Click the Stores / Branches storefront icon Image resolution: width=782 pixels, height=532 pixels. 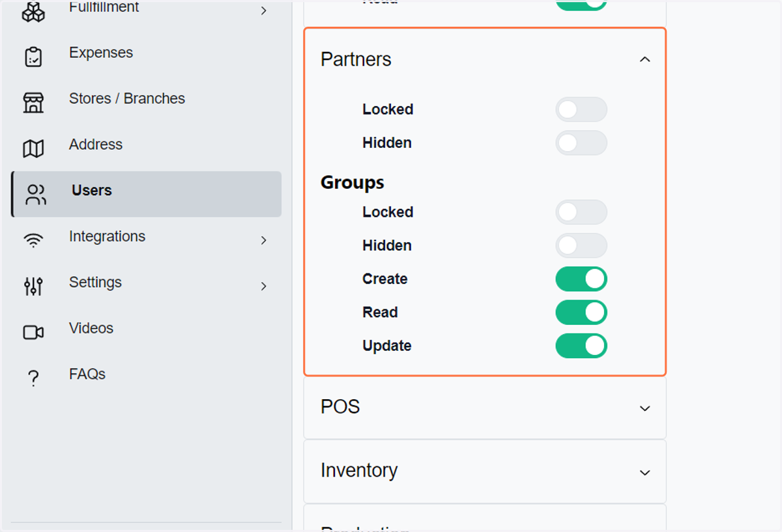33,103
